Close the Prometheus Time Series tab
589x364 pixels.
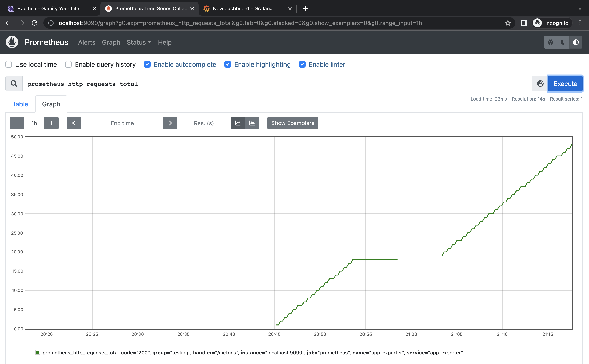[x=192, y=9]
